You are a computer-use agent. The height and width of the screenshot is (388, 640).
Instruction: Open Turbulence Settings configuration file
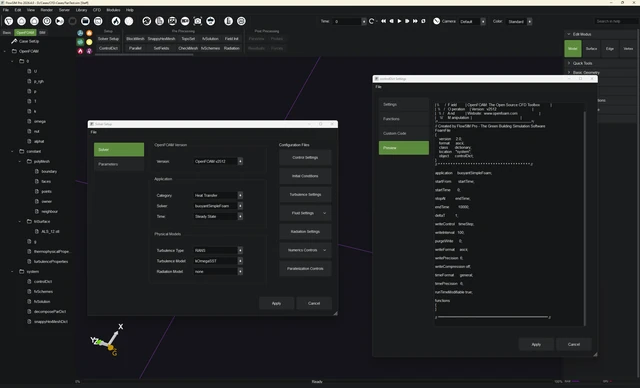click(305, 195)
